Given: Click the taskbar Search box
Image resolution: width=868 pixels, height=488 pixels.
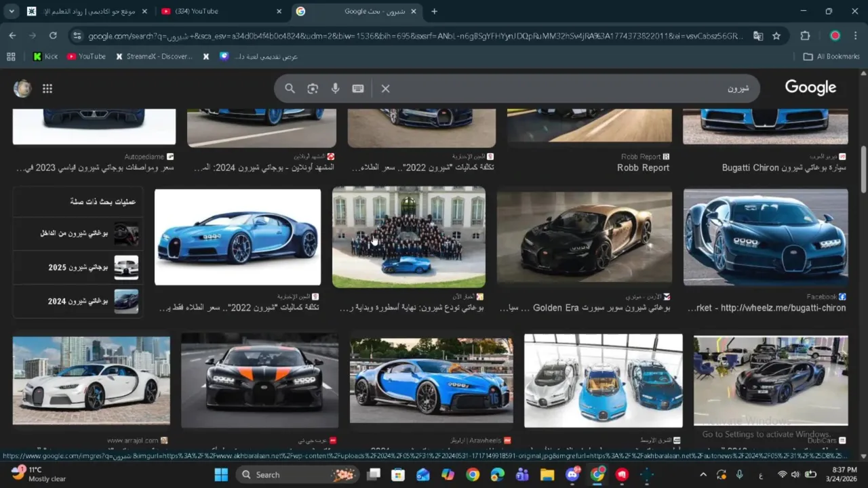Looking at the screenshot, I should click(x=298, y=474).
